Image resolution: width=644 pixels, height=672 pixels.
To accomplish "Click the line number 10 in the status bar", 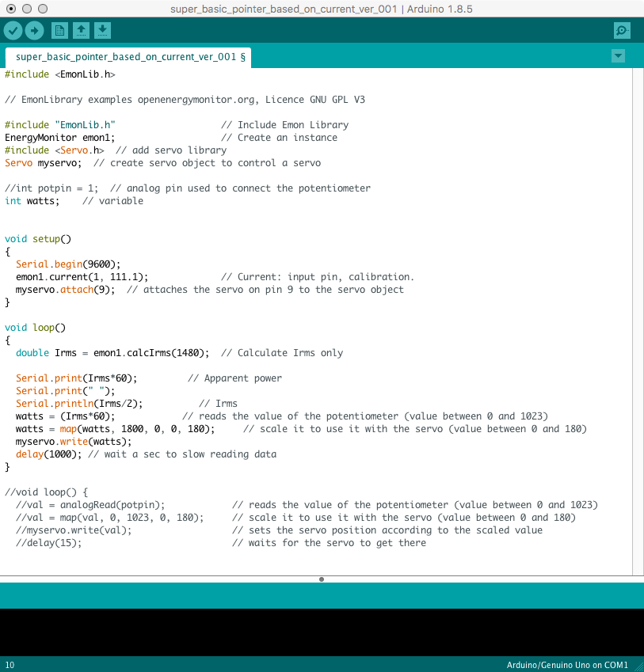I will click(x=10, y=665).
